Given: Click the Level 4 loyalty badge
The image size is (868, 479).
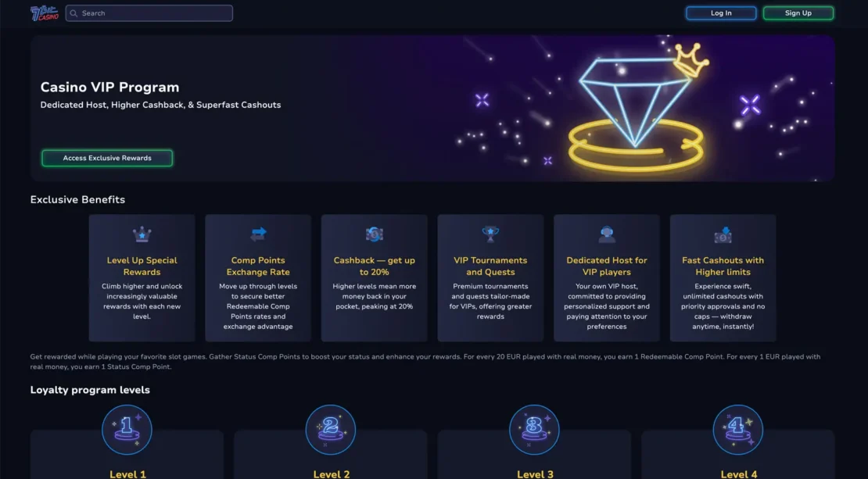Looking at the screenshot, I should [x=738, y=429].
